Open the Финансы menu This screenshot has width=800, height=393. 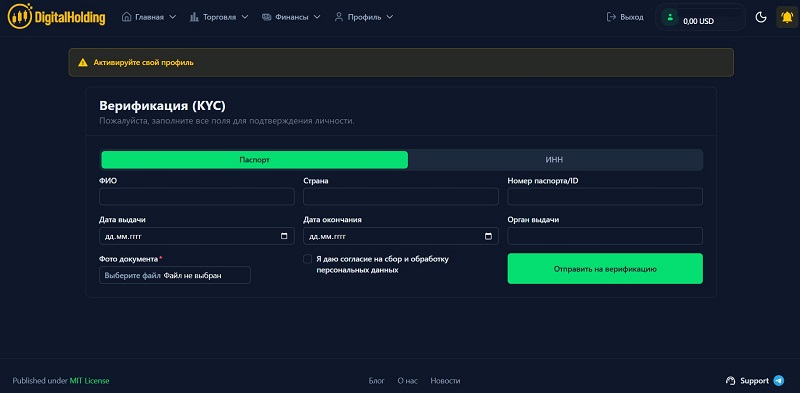coord(291,17)
